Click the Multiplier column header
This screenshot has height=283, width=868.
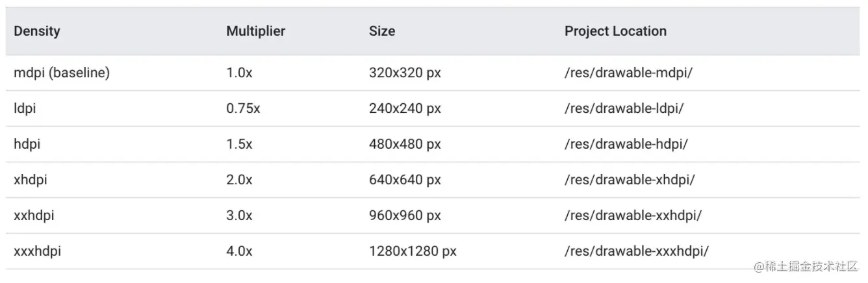coord(255,31)
